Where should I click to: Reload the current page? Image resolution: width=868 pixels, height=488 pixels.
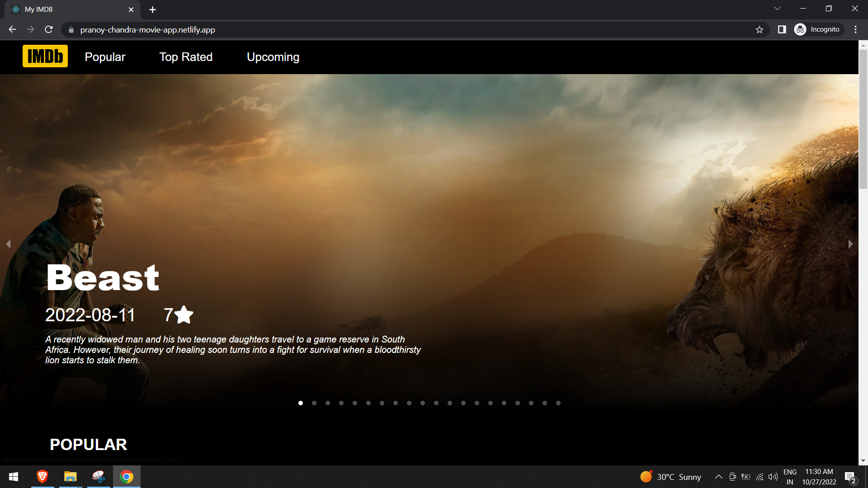[49, 30]
